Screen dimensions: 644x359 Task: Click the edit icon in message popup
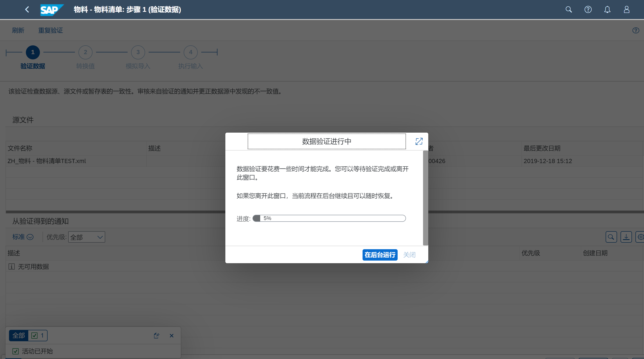(x=157, y=336)
